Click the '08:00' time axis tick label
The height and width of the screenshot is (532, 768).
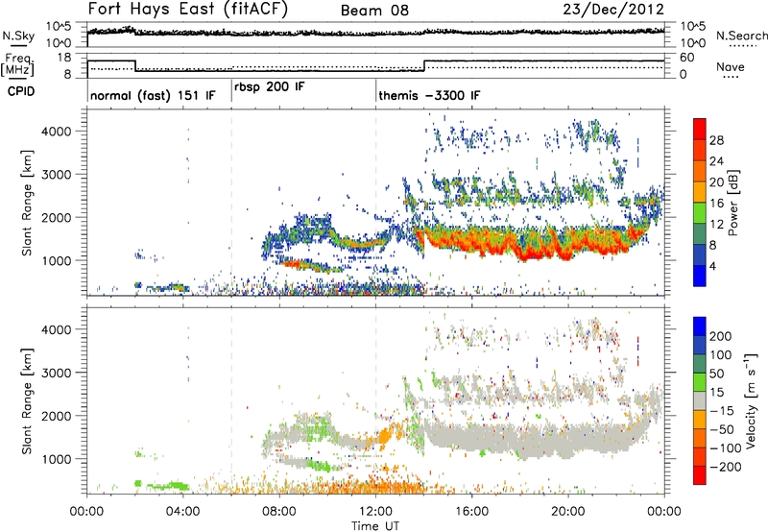click(279, 512)
